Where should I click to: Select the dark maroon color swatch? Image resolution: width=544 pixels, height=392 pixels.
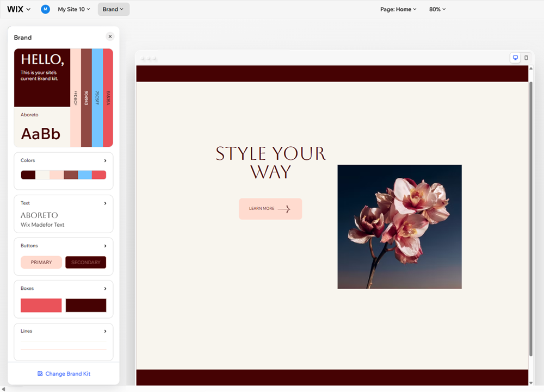28,175
